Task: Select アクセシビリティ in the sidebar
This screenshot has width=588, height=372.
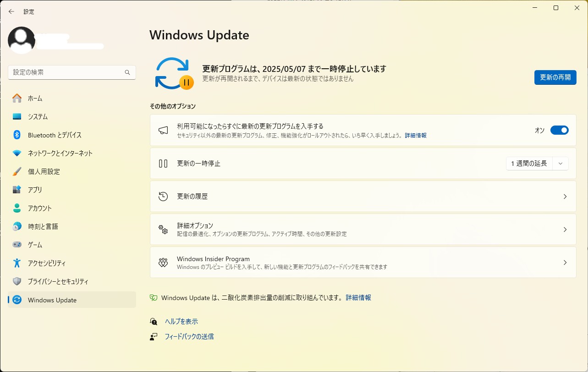Action: coord(72,263)
